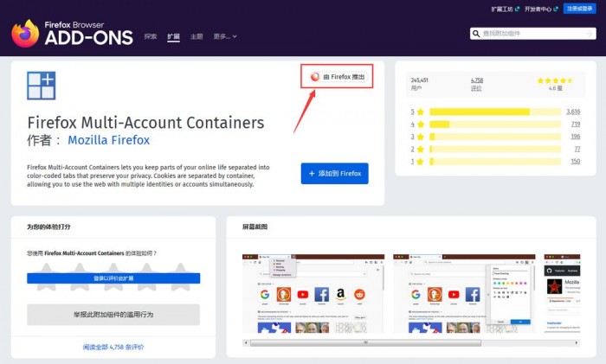The height and width of the screenshot is (364, 606).
Task: Click the 注册或登录 button
Action: (x=580, y=9)
